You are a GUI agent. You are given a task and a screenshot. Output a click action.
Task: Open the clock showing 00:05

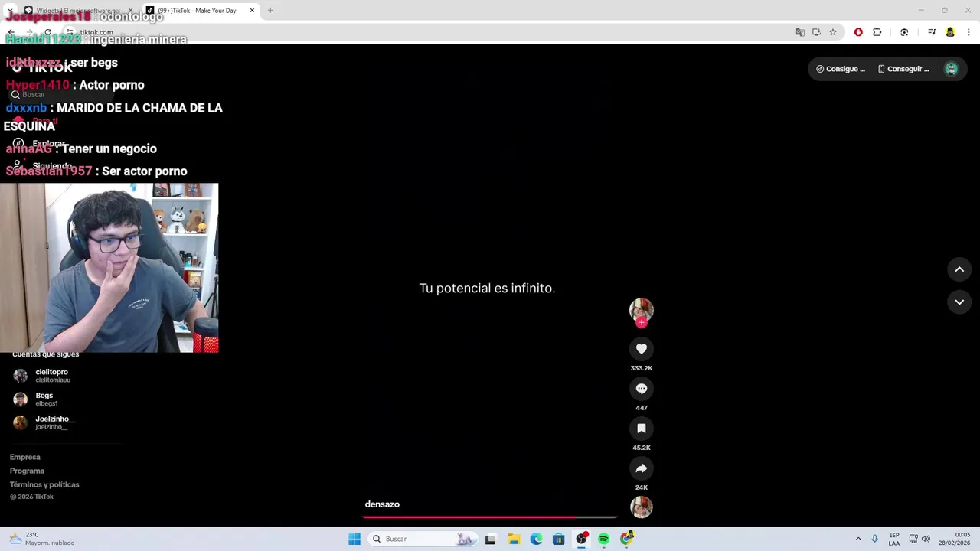pyautogui.click(x=955, y=539)
